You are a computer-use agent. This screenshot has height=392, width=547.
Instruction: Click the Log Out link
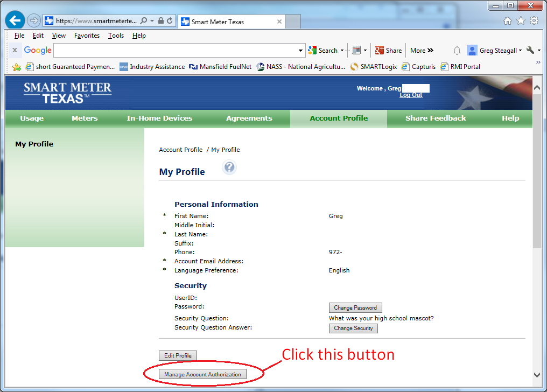tap(411, 95)
